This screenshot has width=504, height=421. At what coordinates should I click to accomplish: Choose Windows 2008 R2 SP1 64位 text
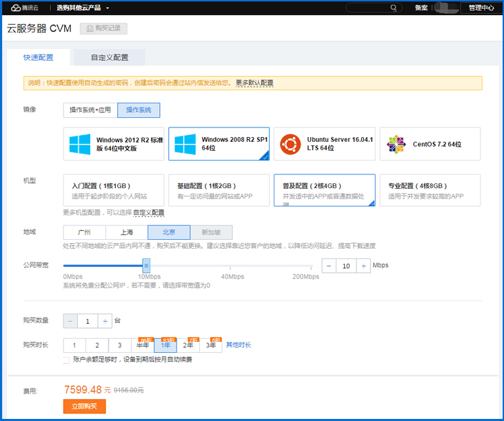click(x=234, y=143)
